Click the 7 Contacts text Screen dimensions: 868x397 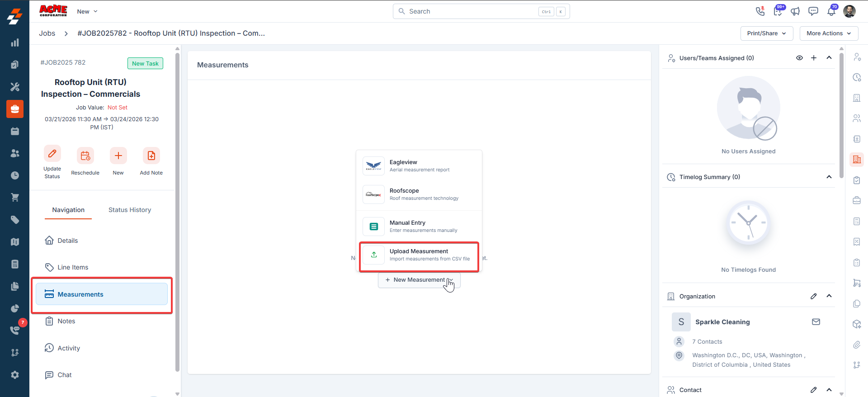707,342
